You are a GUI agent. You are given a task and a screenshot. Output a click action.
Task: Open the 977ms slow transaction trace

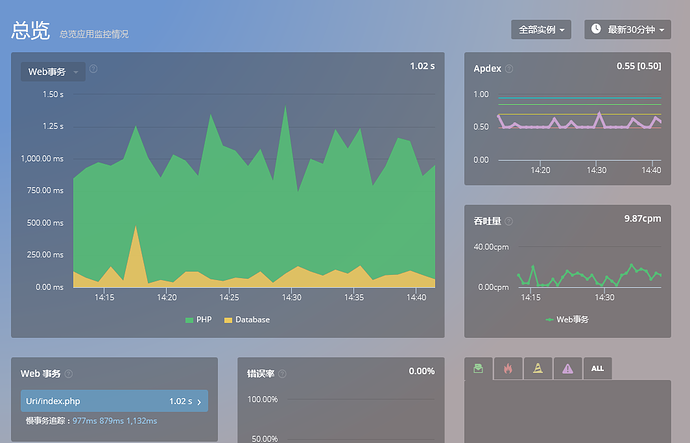pyautogui.click(x=84, y=421)
